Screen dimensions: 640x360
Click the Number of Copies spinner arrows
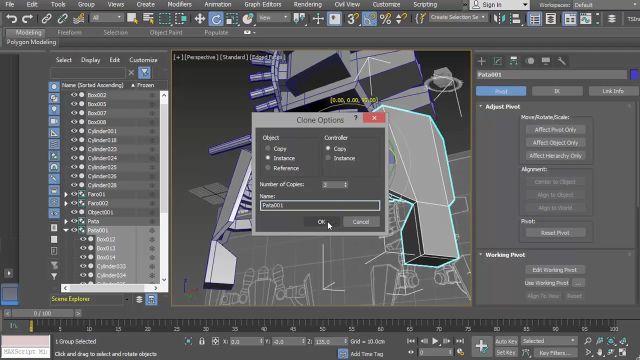coord(346,184)
